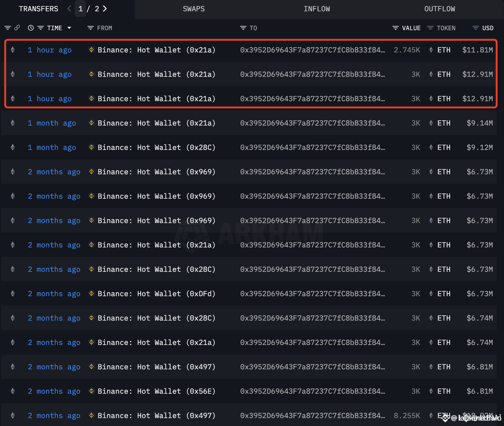This screenshot has height=426, width=504.
Task: Open the FROM column filter
Action: [91, 28]
